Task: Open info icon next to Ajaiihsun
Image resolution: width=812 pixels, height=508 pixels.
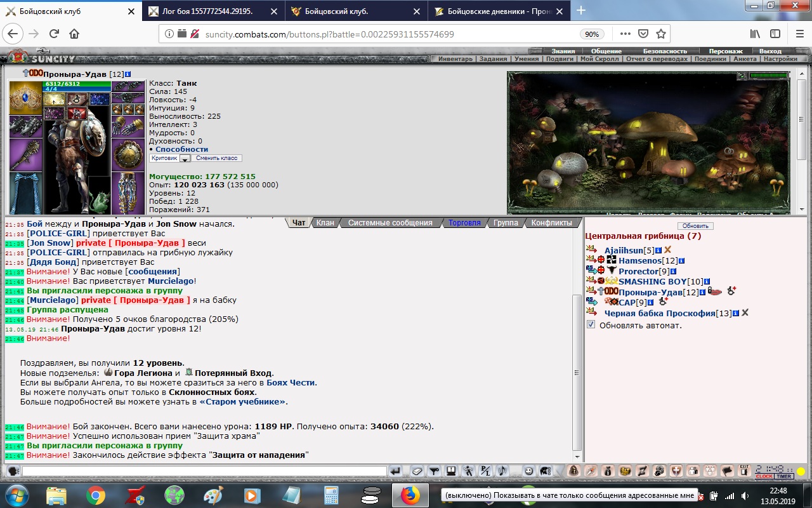Action: click(658, 250)
